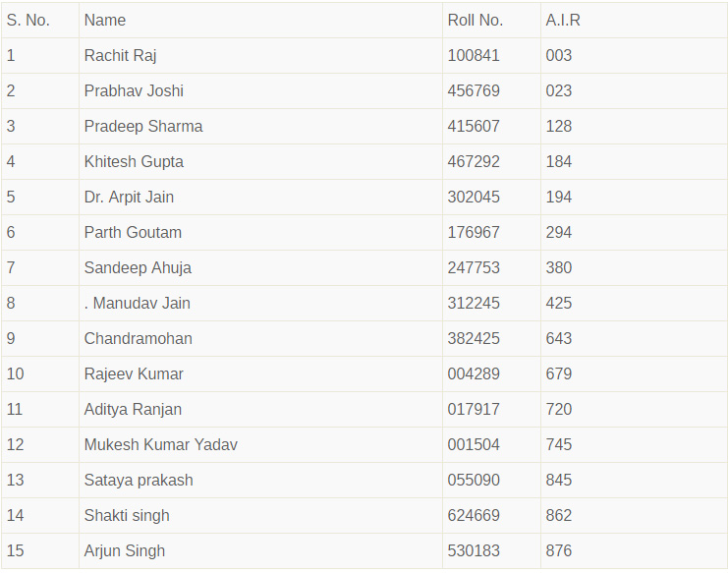Select the name Rachit Raj
728x573 pixels.
tap(121, 55)
